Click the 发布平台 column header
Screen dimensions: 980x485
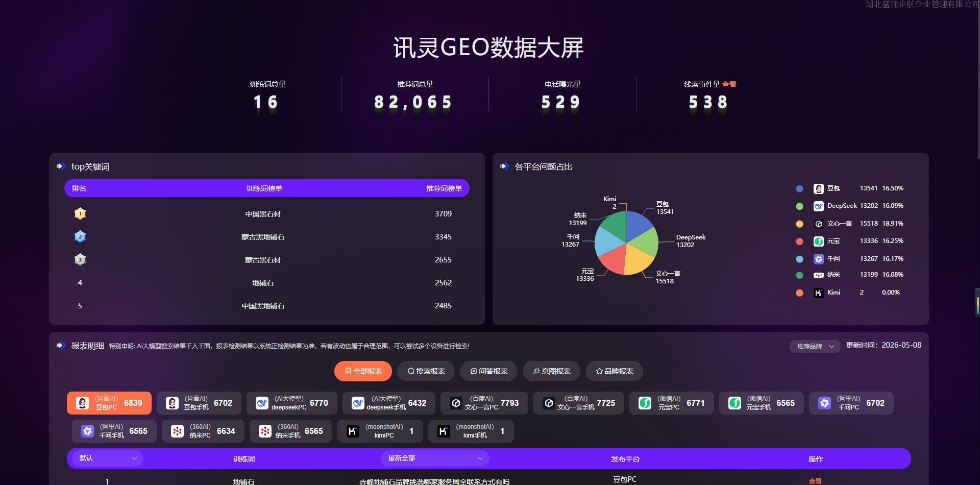pyautogui.click(x=625, y=459)
